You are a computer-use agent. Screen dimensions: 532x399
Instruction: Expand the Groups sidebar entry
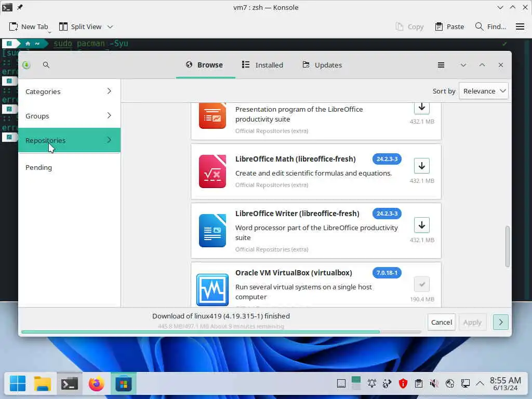pos(69,116)
